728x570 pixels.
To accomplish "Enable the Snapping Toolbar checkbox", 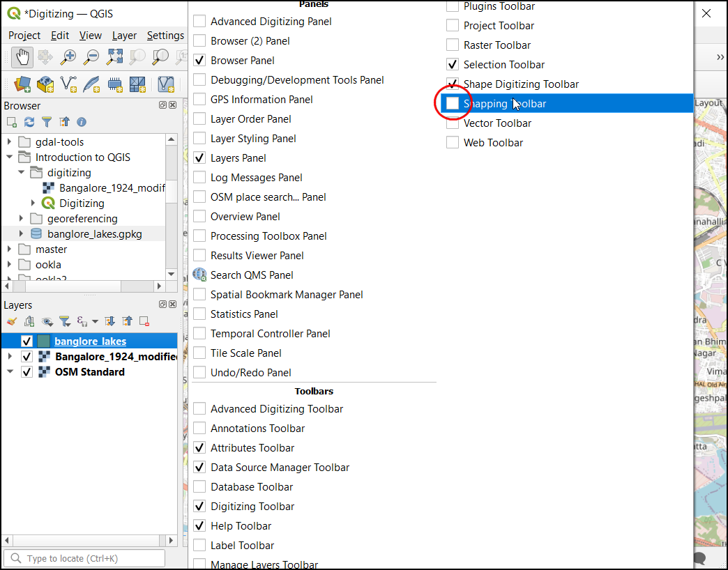I will point(453,103).
